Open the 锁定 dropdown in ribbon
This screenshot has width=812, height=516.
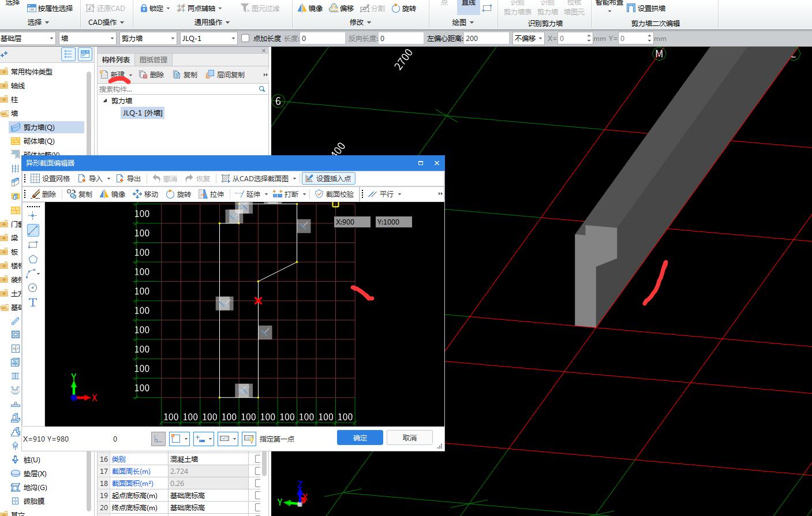point(168,8)
